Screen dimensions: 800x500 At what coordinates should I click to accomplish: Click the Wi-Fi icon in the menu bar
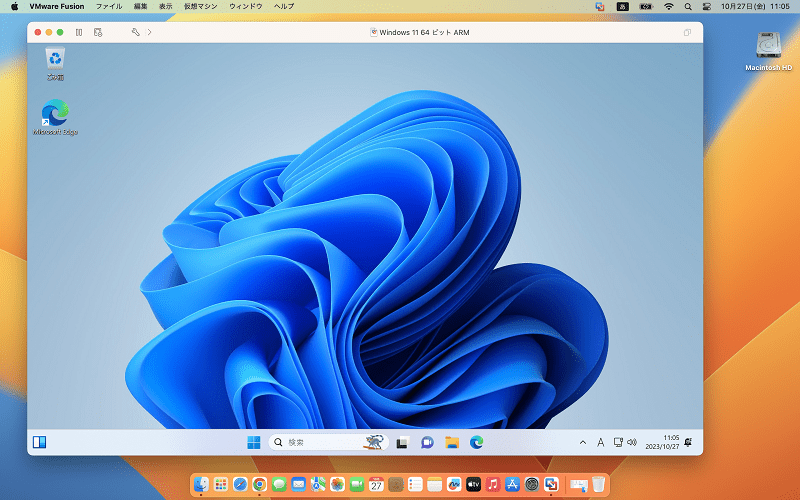click(x=669, y=6)
